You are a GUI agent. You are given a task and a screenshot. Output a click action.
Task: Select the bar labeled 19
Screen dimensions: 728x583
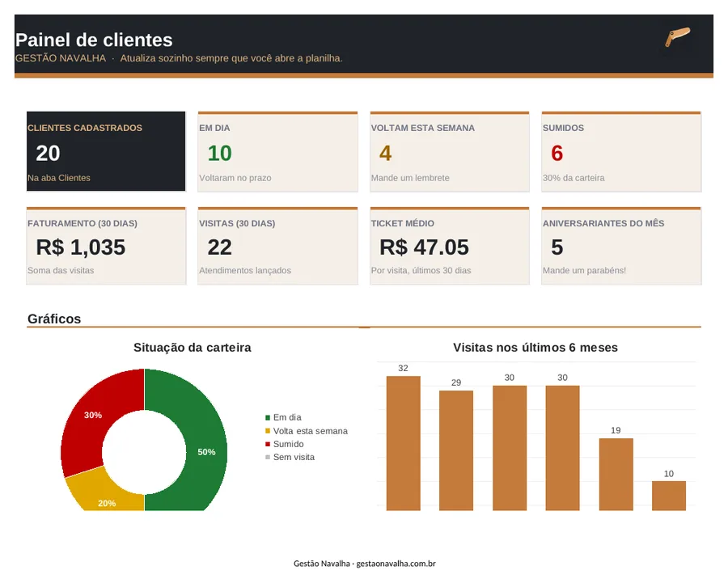pyautogui.click(x=616, y=475)
